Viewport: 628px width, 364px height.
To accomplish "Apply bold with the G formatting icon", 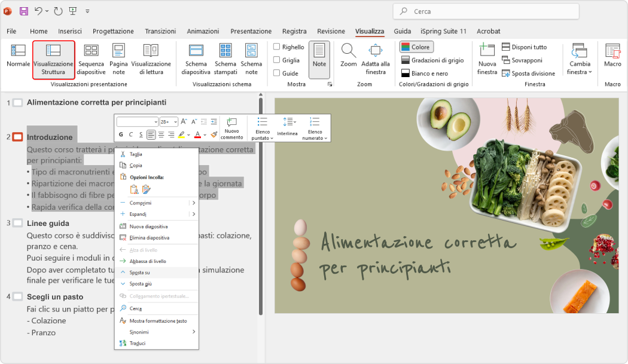I will coord(121,134).
